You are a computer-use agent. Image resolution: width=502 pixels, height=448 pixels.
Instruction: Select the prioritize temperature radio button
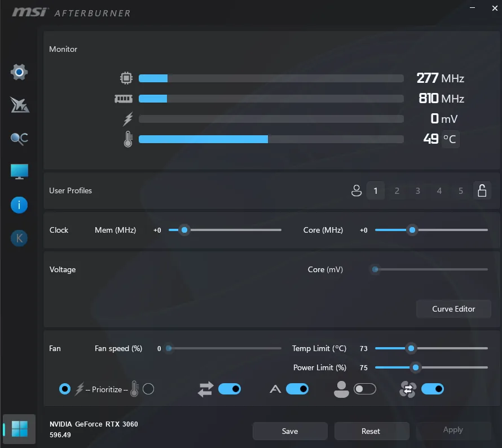[148, 389]
